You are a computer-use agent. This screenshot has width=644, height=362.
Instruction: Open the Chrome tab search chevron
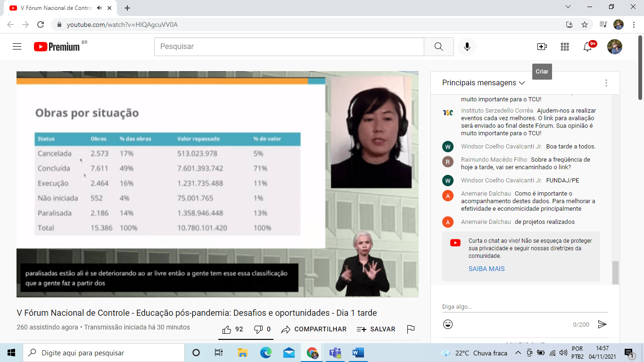(568, 7)
